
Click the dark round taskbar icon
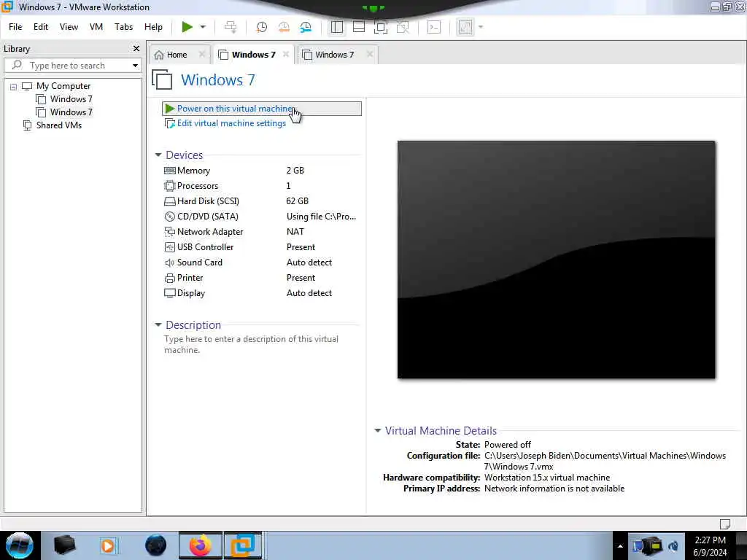pyautogui.click(x=156, y=545)
